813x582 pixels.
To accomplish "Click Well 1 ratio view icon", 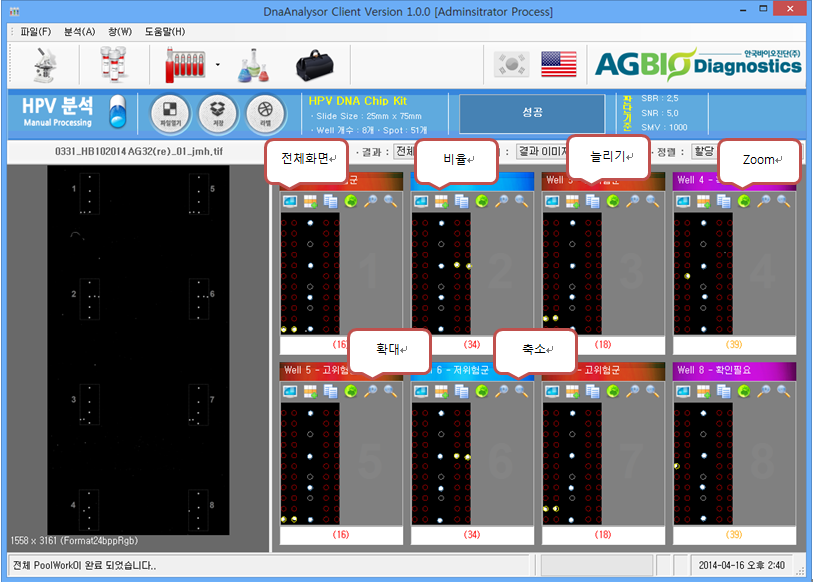I will (311, 201).
